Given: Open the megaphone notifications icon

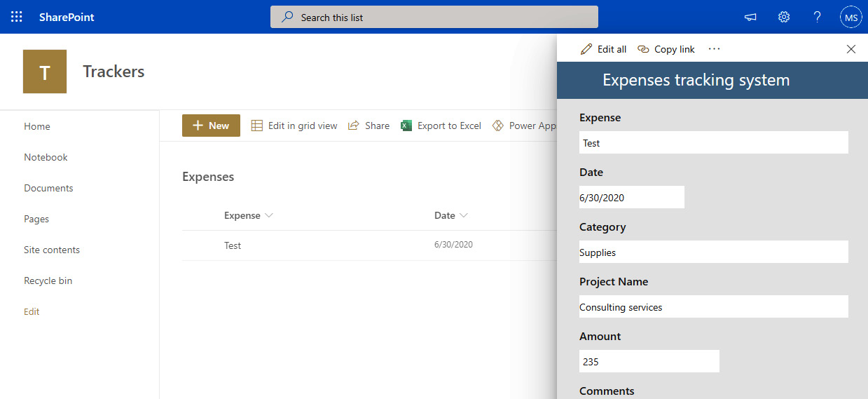Looking at the screenshot, I should tap(750, 17).
